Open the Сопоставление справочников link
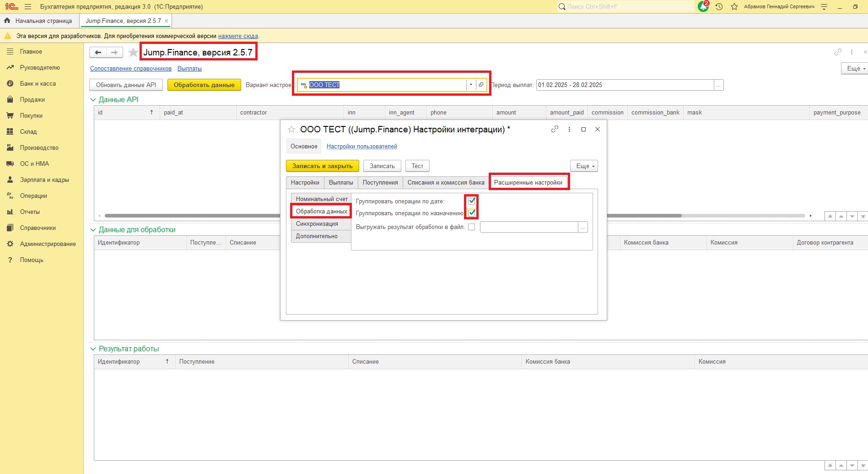 pos(131,69)
